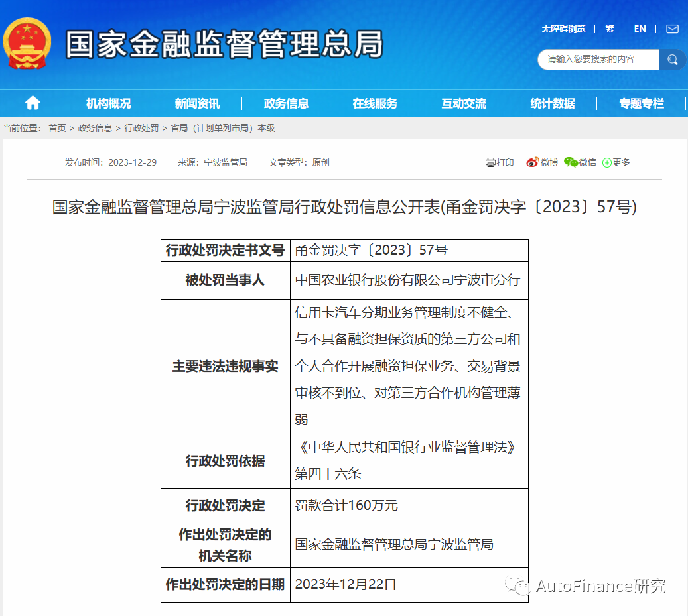Click the 行政处罚 breadcrumb link
Screen dimensions: 688x616
tap(141, 128)
